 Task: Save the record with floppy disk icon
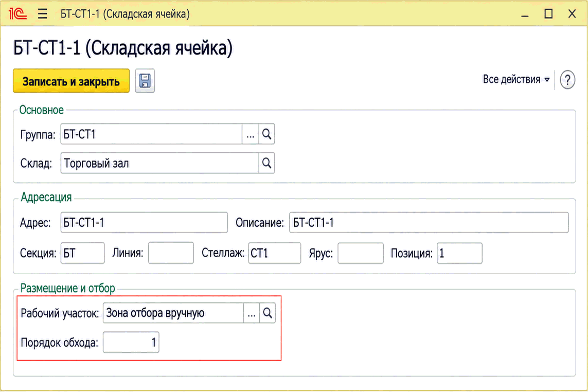point(145,81)
